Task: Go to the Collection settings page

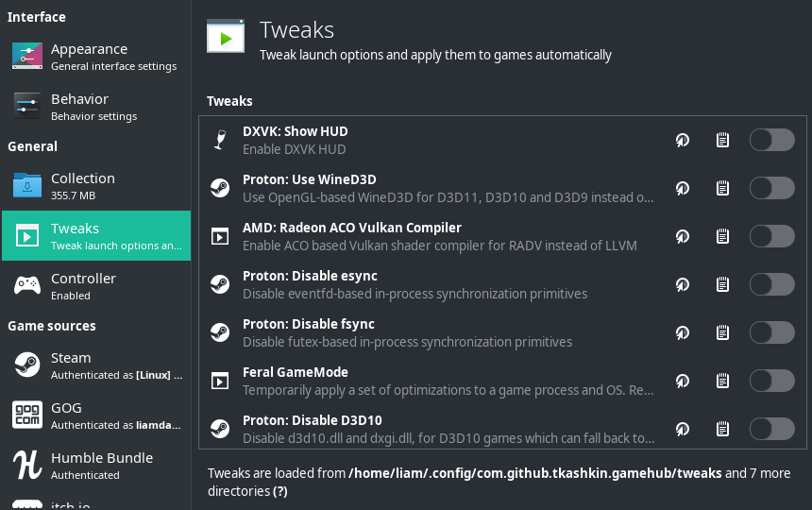Action: point(94,186)
